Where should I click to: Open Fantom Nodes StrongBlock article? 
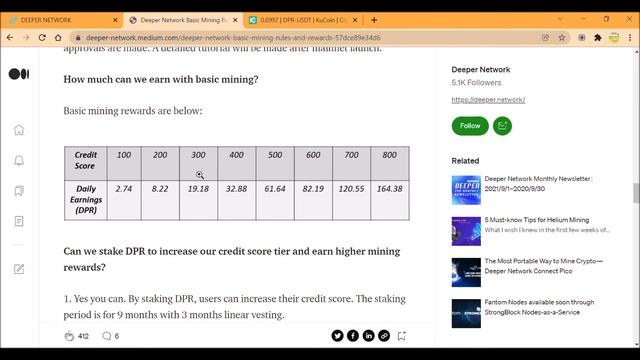point(539,307)
